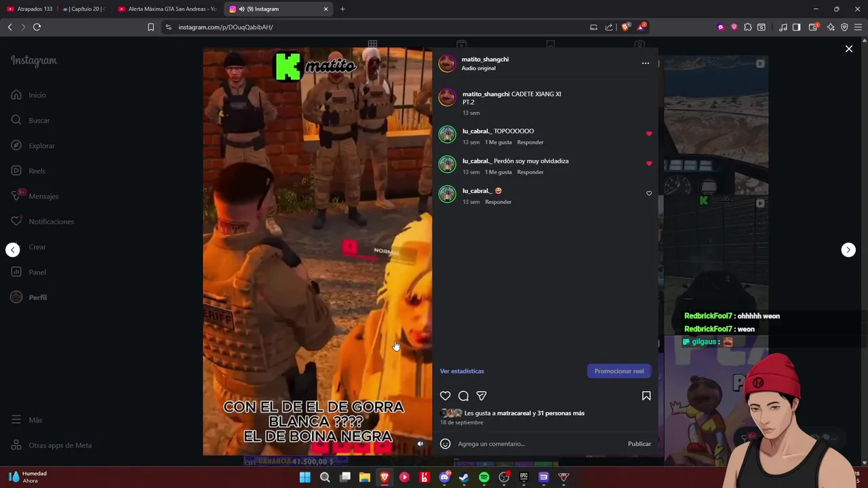Click Publicar to post the comment

pos(639,444)
